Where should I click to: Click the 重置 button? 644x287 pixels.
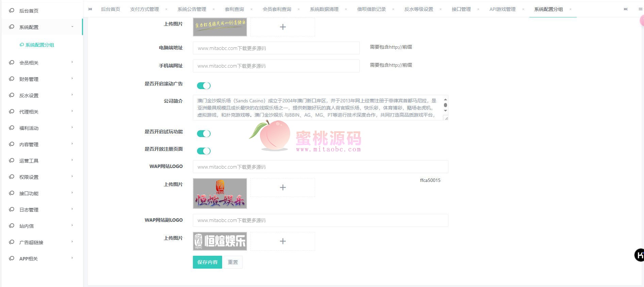point(233,262)
